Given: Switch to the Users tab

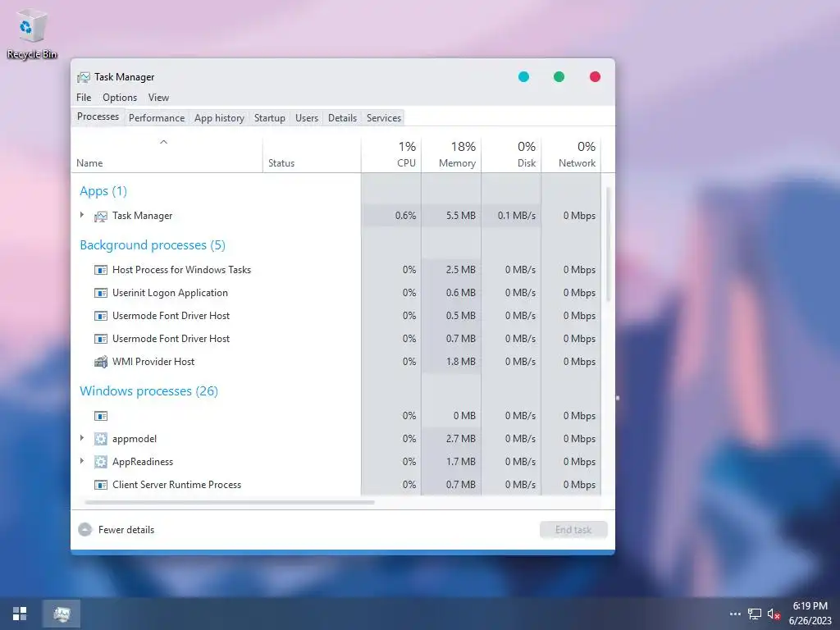Looking at the screenshot, I should tap(307, 118).
